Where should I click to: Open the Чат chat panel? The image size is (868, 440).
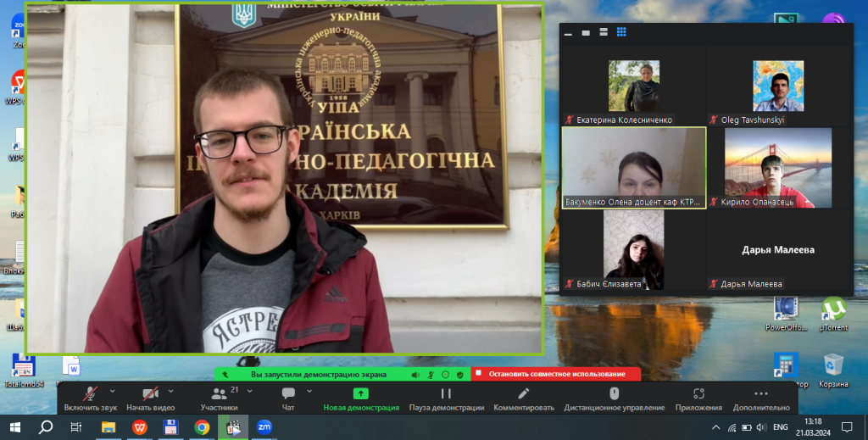pyautogui.click(x=288, y=399)
